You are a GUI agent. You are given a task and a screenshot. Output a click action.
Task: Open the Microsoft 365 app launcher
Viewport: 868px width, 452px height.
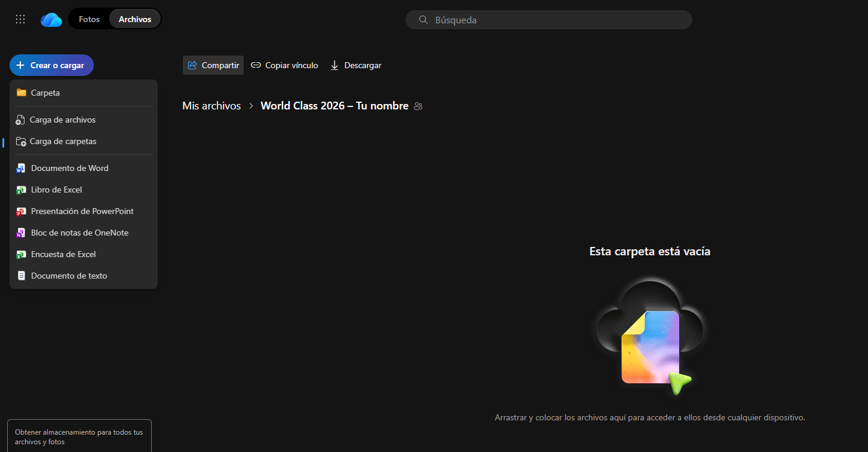[20, 19]
